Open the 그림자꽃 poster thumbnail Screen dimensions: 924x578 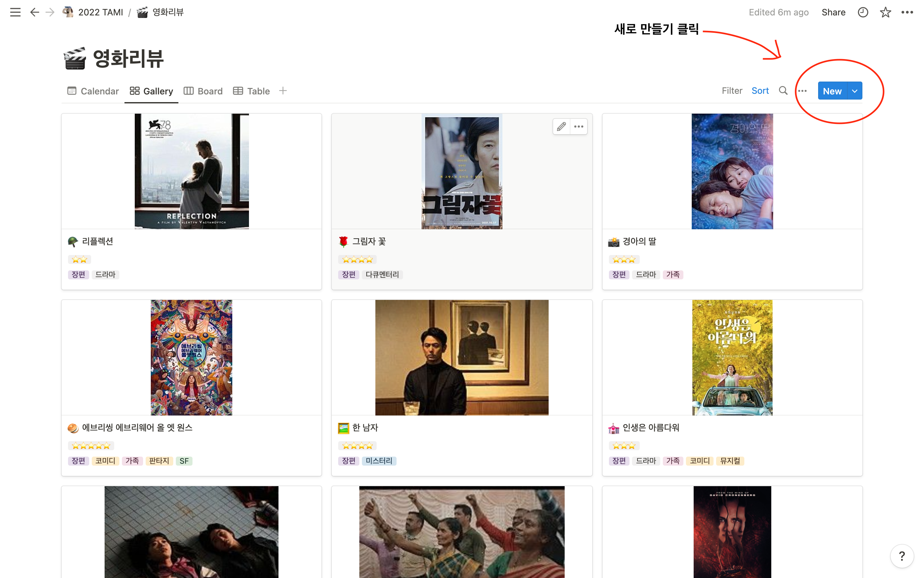pyautogui.click(x=462, y=171)
